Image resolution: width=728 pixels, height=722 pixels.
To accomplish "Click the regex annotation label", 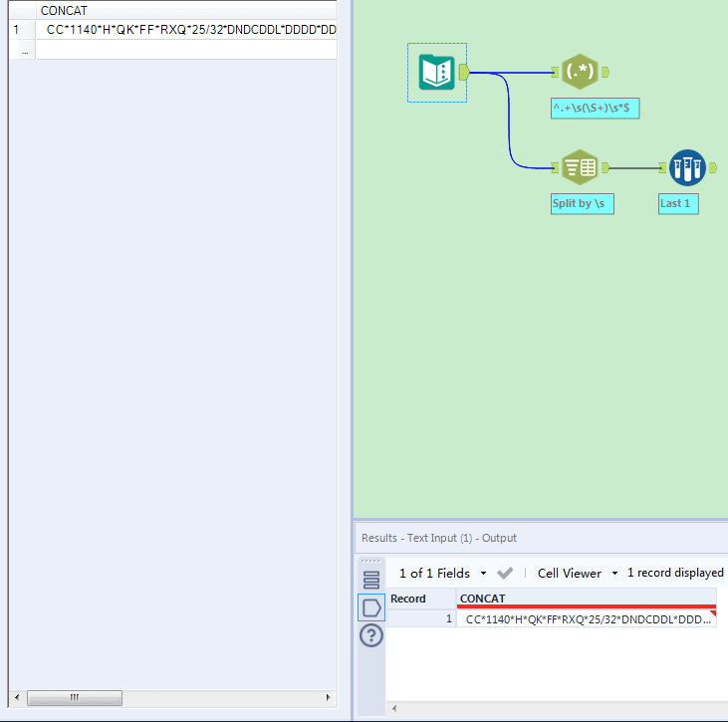I will pyautogui.click(x=595, y=109).
